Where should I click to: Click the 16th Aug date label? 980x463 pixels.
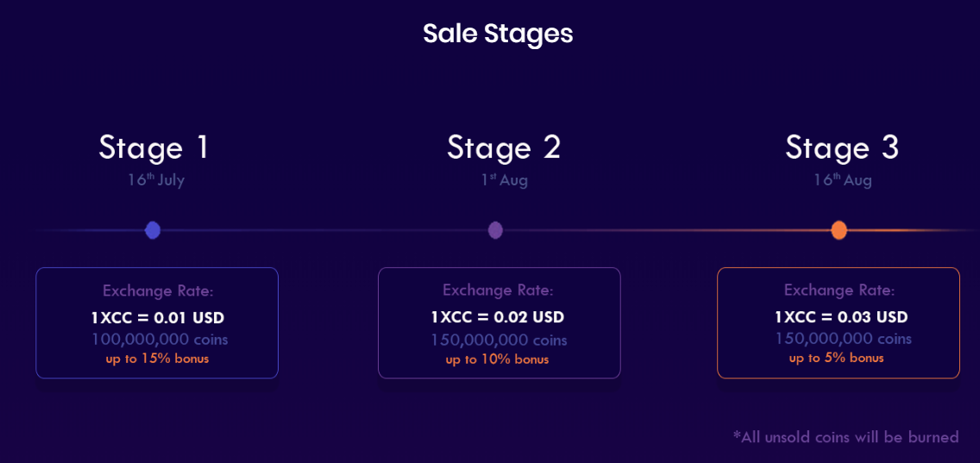pos(842,180)
